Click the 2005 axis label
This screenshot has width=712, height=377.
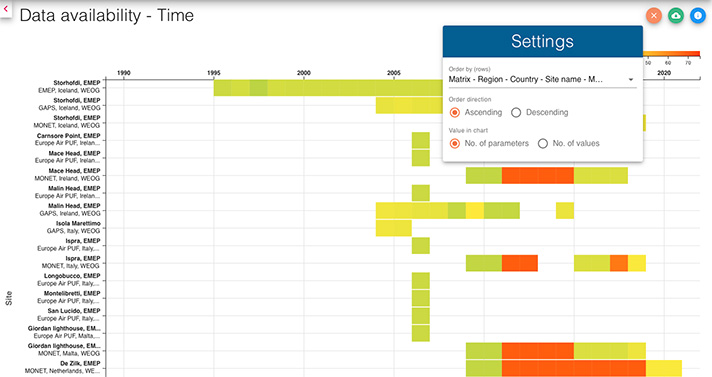[x=394, y=73]
